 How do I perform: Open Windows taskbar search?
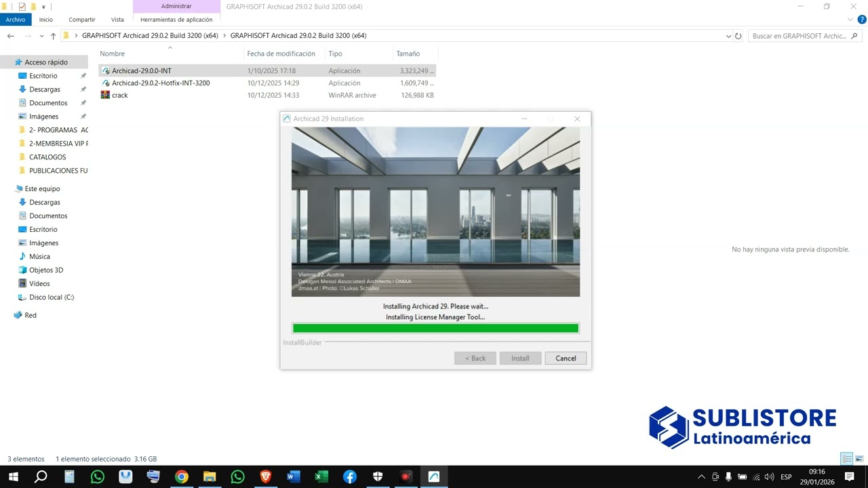tap(41, 476)
